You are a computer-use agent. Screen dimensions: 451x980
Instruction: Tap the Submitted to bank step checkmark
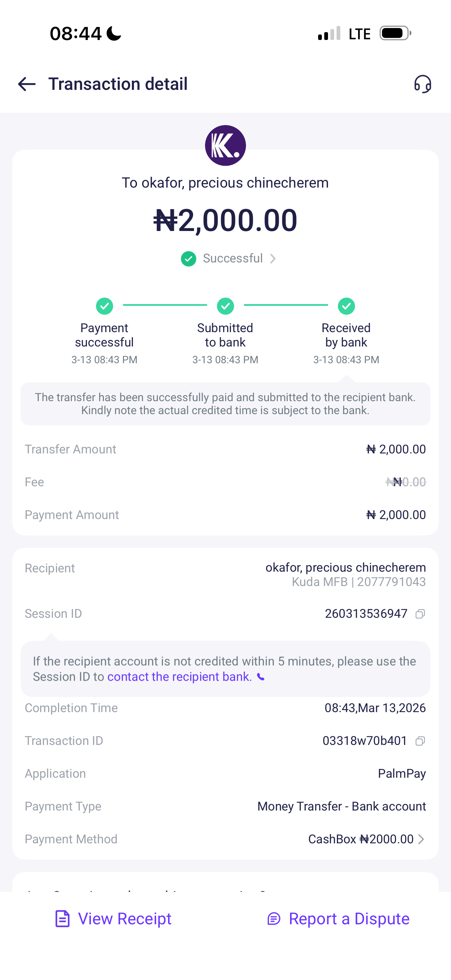point(225,306)
